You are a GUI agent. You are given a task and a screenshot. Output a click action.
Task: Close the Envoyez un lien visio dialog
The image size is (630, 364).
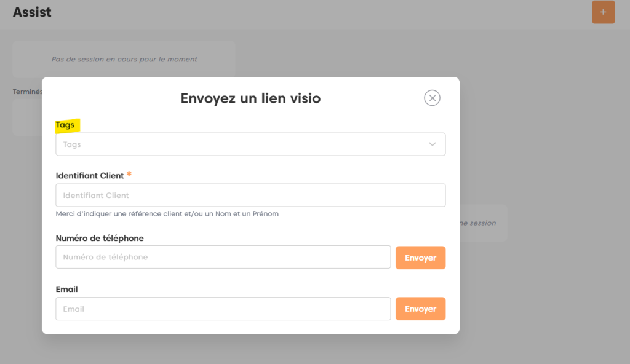pyautogui.click(x=433, y=98)
